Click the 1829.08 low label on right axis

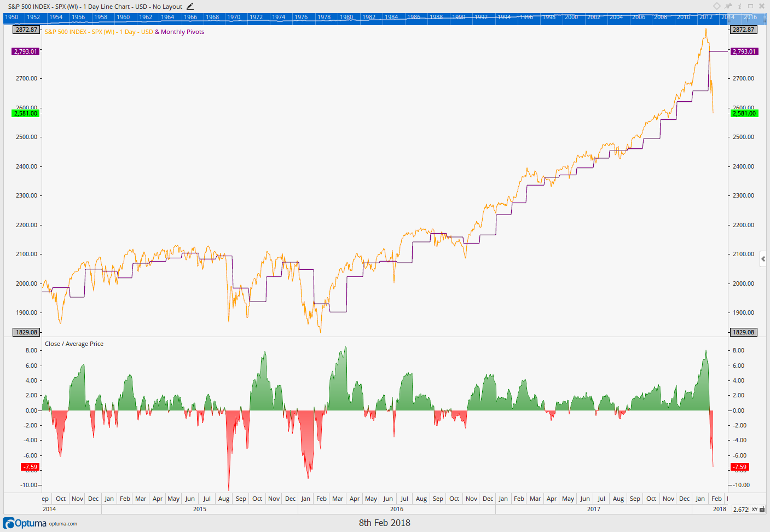[744, 332]
